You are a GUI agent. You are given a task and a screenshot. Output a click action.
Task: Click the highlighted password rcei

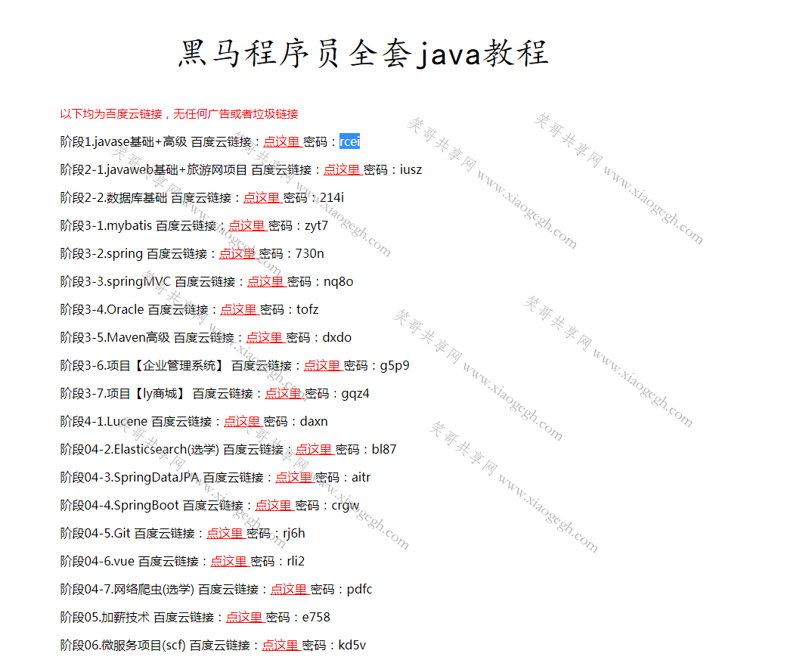pyautogui.click(x=349, y=141)
